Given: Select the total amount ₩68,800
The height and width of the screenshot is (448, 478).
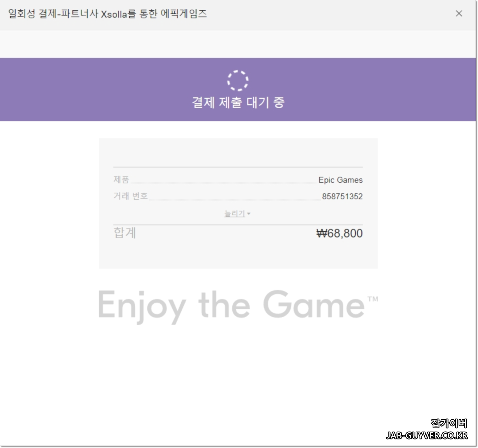Looking at the screenshot, I should click(x=339, y=233).
